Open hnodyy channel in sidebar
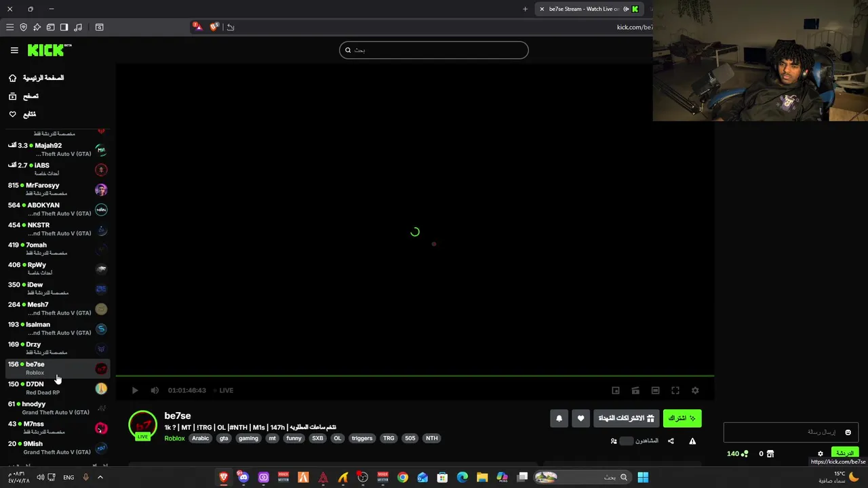This screenshot has height=488, width=868. pos(58,407)
